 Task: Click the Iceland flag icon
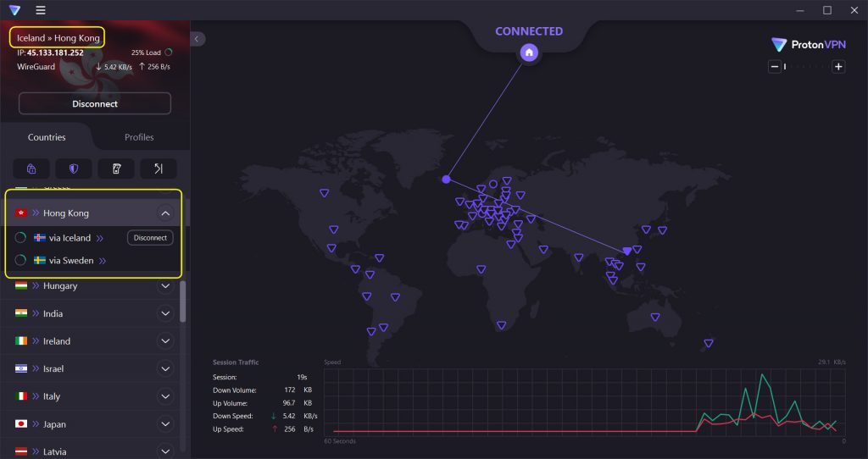tap(40, 238)
